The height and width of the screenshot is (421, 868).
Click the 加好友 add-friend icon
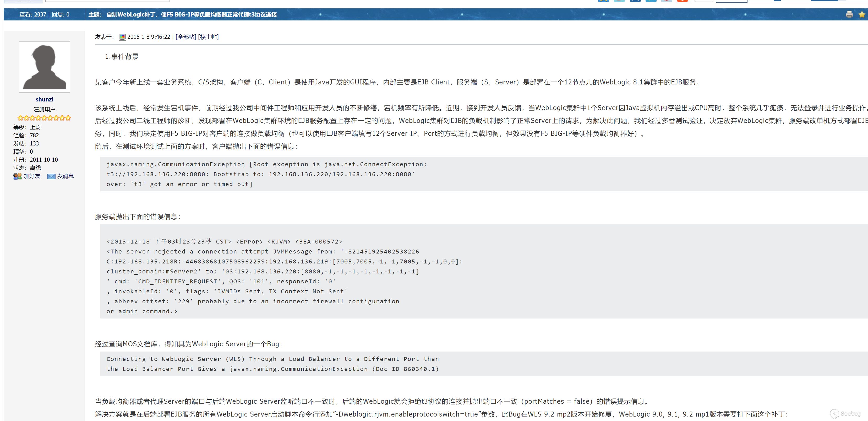(x=17, y=176)
